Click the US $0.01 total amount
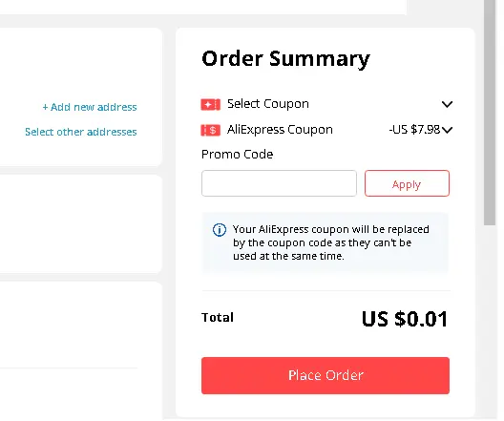Screen dimensions: 504x421 click(405, 319)
